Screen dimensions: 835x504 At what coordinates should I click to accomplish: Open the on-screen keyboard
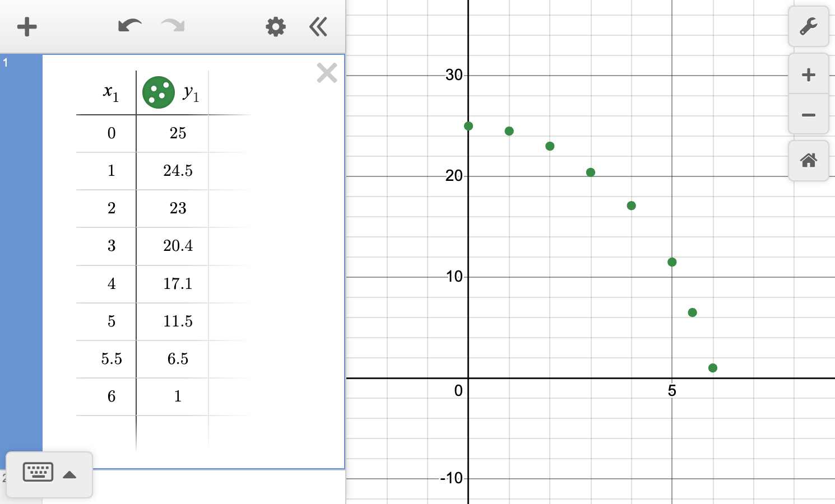pyautogui.click(x=38, y=472)
